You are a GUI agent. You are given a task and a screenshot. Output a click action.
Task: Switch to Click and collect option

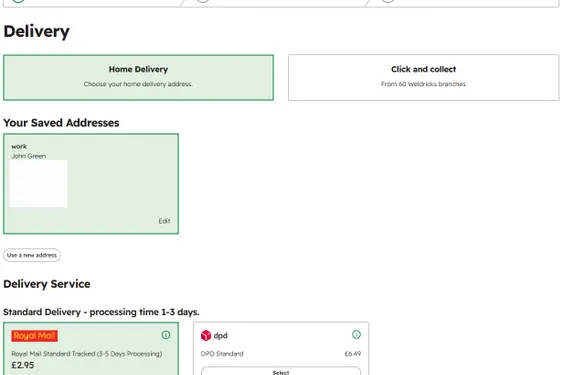pyautogui.click(x=423, y=77)
